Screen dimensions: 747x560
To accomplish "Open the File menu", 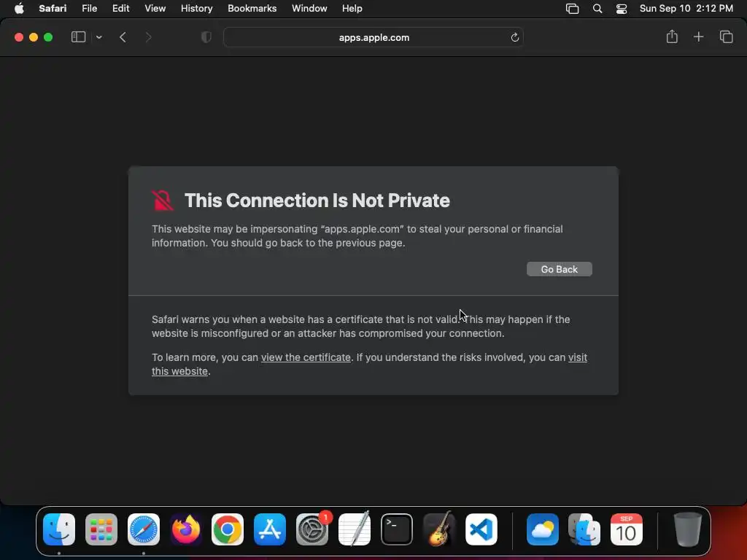I will point(89,9).
